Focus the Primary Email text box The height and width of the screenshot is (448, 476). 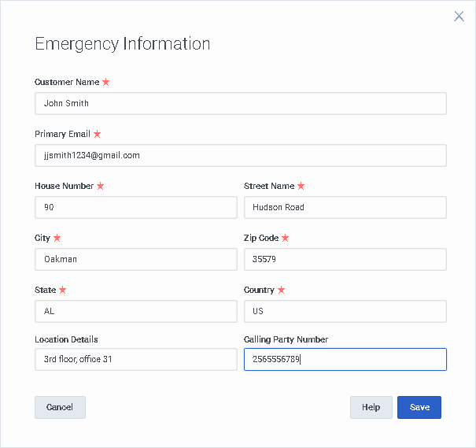240,155
